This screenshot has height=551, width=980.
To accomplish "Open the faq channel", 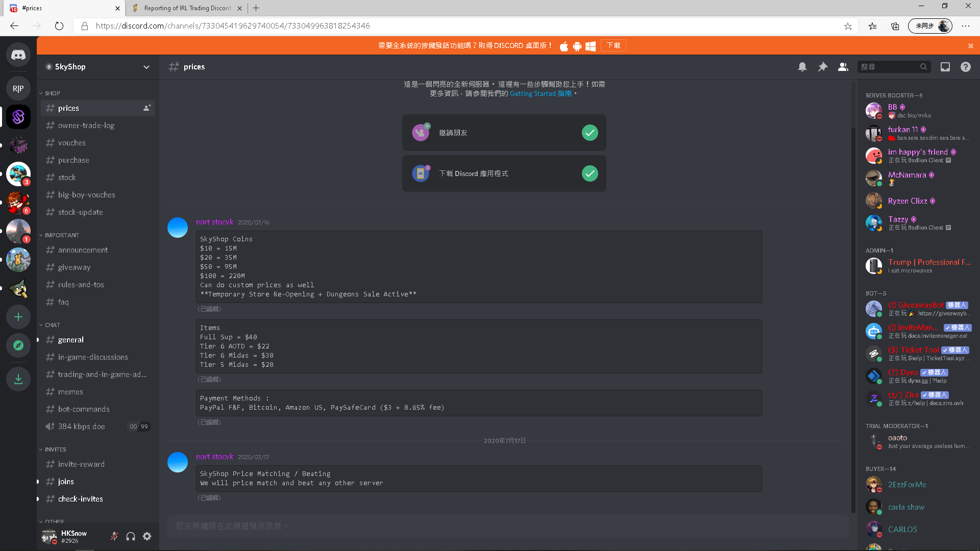I will [98, 302].
